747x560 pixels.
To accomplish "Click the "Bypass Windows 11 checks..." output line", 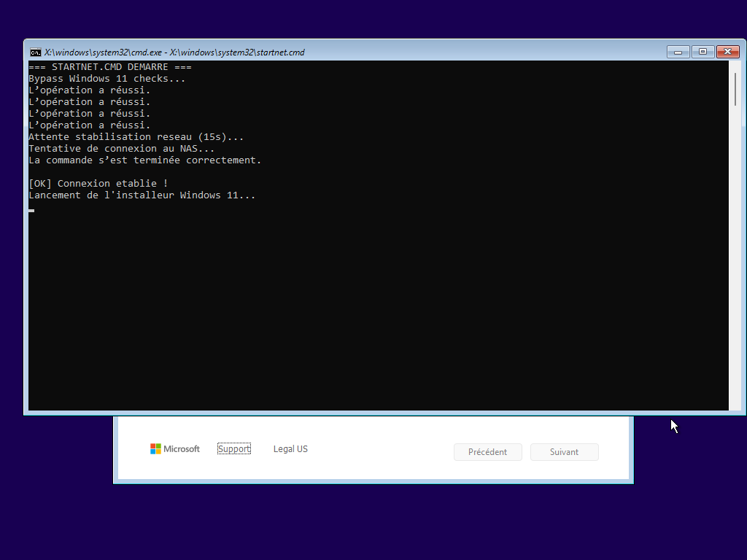I will pyautogui.click(x=107, y=79).
